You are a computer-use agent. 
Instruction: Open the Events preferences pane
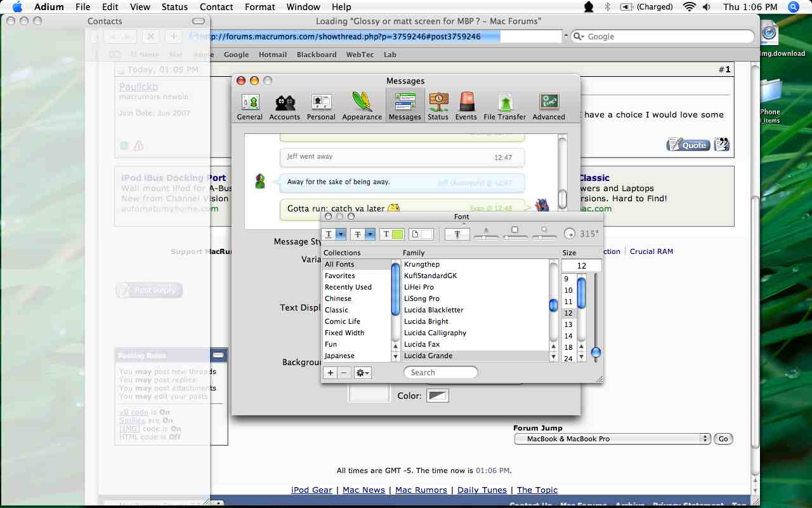tap(466, 105)
